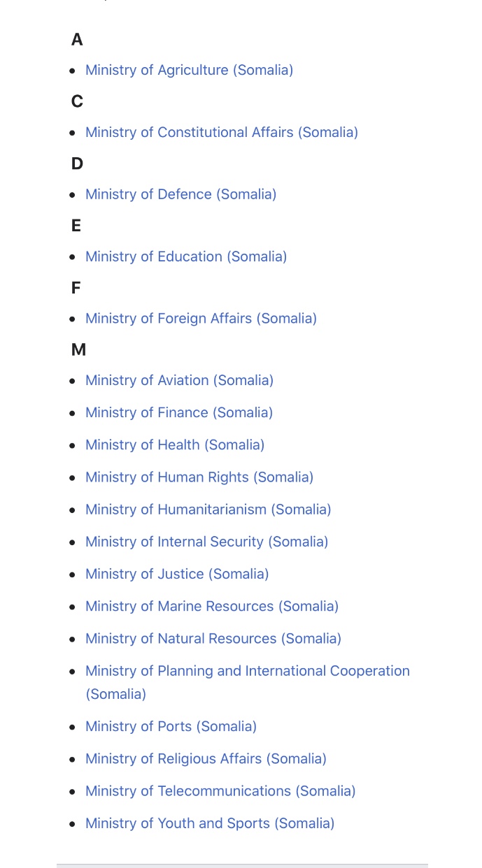Open Ministry of Humanitarianism (Somalia) link
This screenshot has height=868, width=482.
click(x=208, y=509)
